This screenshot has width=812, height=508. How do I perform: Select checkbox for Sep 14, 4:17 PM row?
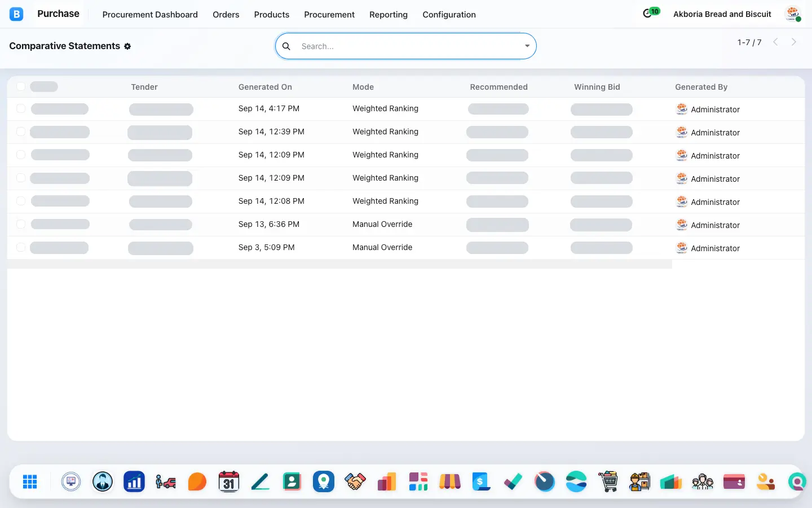(x=21, y=108)
